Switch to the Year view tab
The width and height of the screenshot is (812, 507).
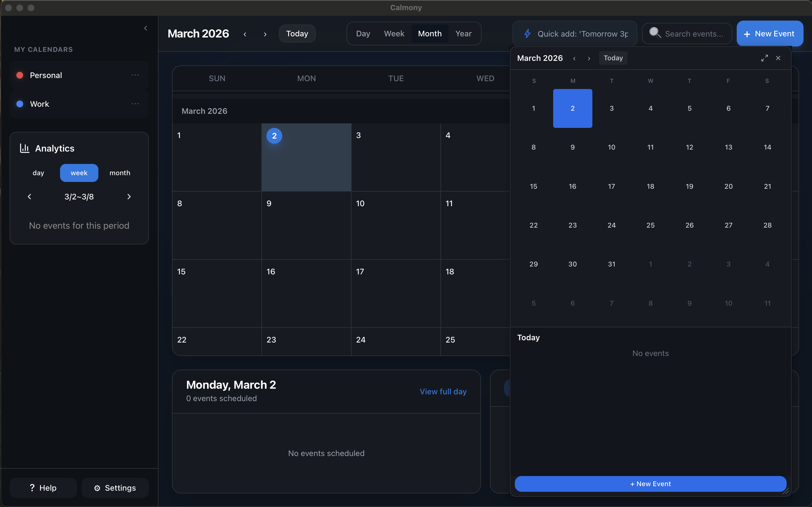[x=464, y=34]
